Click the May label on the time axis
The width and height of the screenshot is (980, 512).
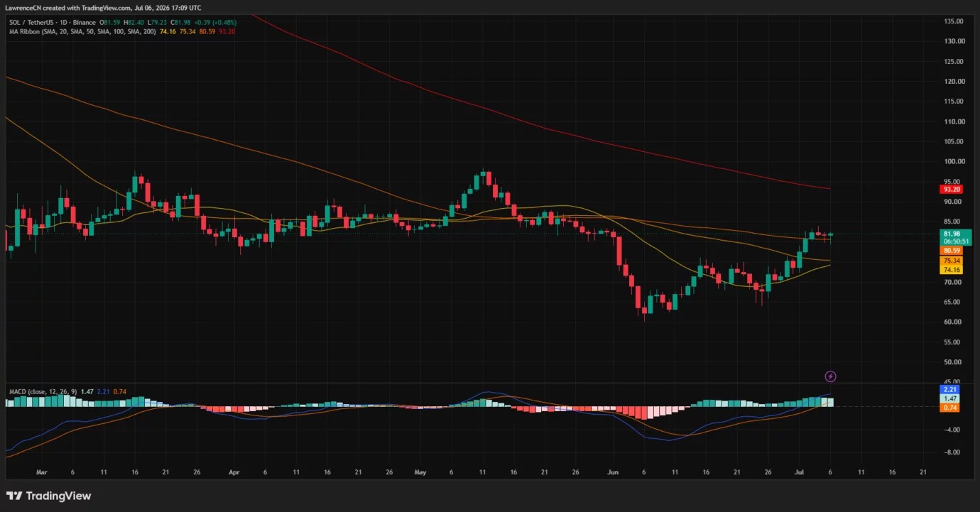(x=420, y=472)
